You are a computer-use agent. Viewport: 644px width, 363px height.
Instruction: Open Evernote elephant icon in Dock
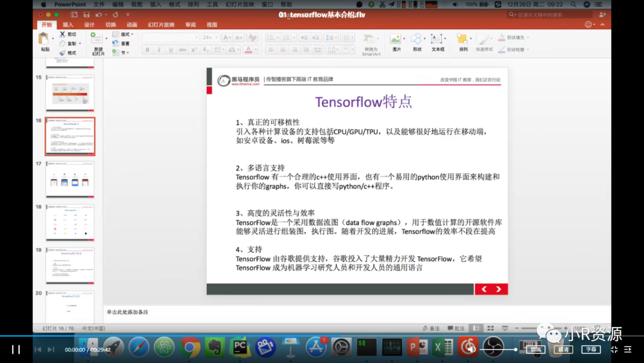tap(215, 348)
